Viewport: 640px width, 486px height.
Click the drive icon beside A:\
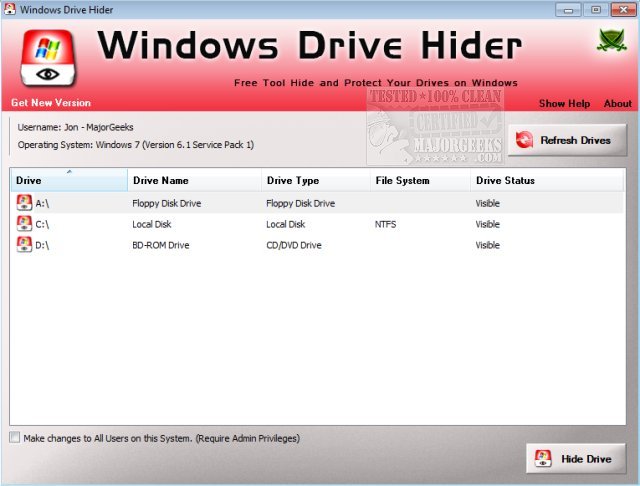[x=24, y=202]
